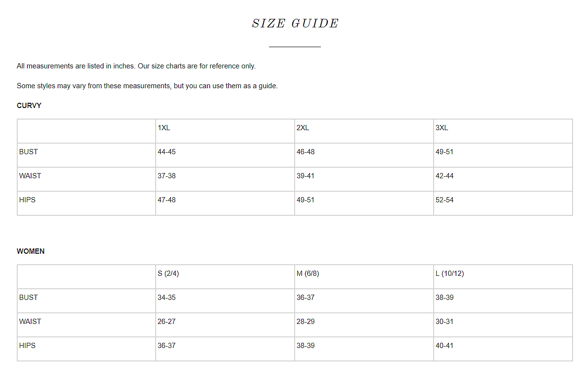Viewport: 588px width, 381px height.
Task: Click the 39-41 waist measurement cell
Action: coord(306,176)
